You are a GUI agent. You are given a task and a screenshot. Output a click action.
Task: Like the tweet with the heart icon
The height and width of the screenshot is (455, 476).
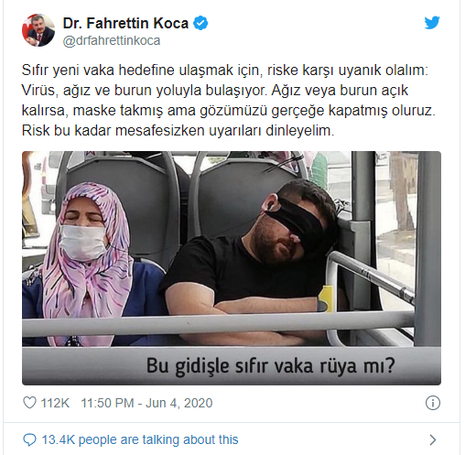(29, 403)
